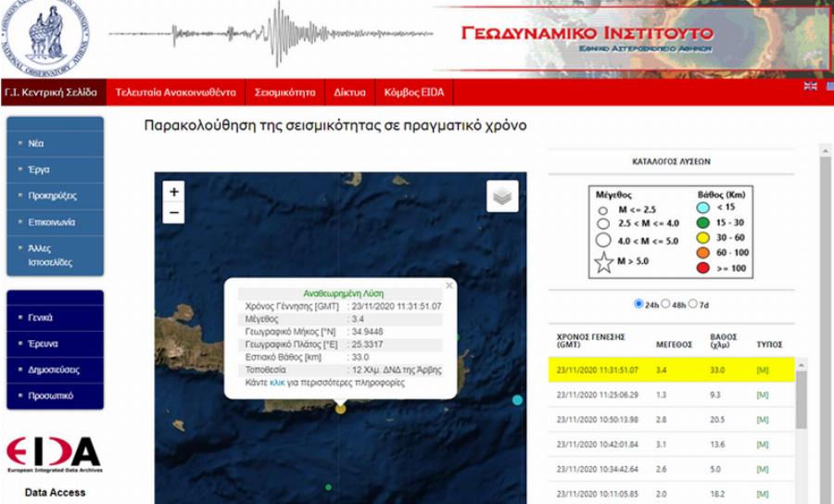
Task: Open the EIDA logo link
Action: [x=54, y=455]
